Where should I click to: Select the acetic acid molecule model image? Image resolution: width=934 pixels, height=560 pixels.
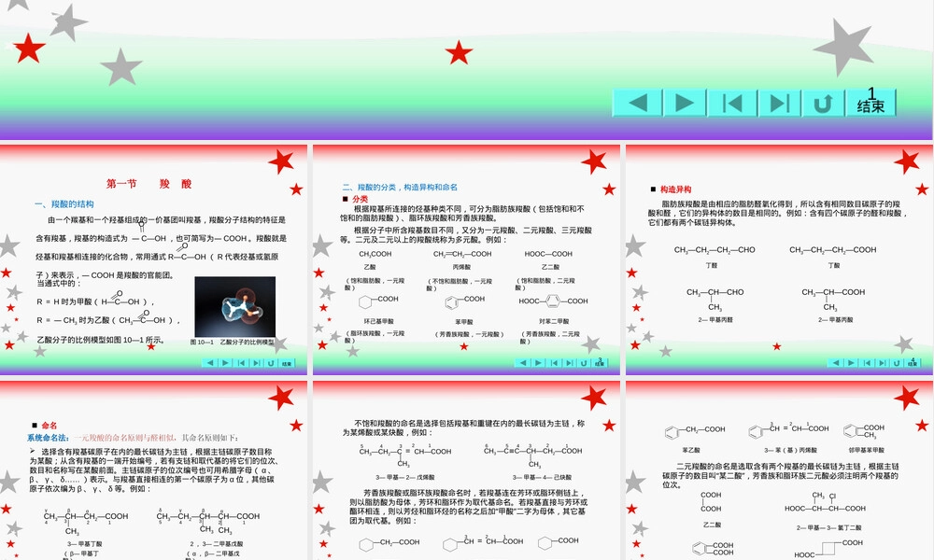pyautogui.click(x=235, y=306)
